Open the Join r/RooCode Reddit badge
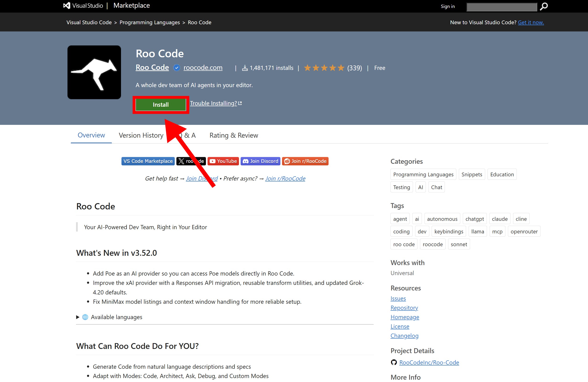The height and width of the screenshot is (382, 588). point(305,161)
